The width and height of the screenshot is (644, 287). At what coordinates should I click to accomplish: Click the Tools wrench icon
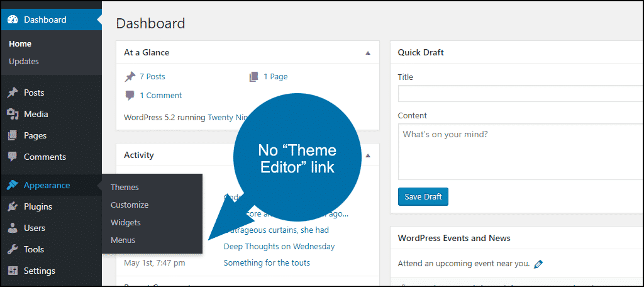point(13,250)
